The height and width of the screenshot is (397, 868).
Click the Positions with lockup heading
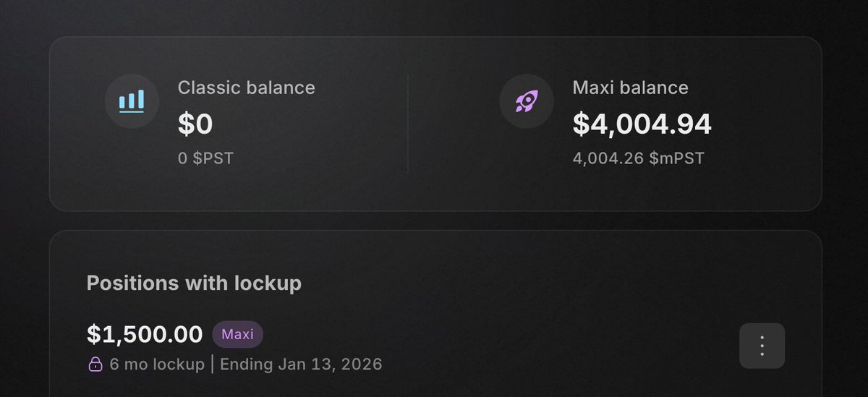click(194, 283)
